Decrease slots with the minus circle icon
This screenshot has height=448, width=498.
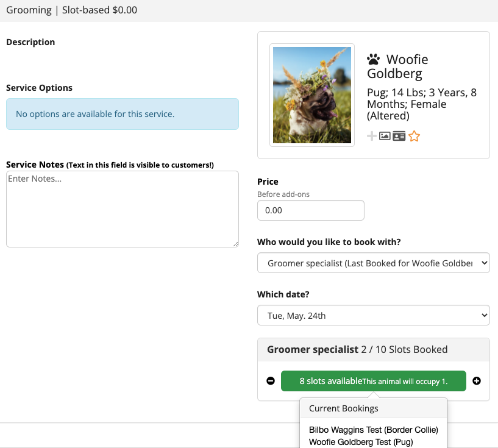click(271, 381)
